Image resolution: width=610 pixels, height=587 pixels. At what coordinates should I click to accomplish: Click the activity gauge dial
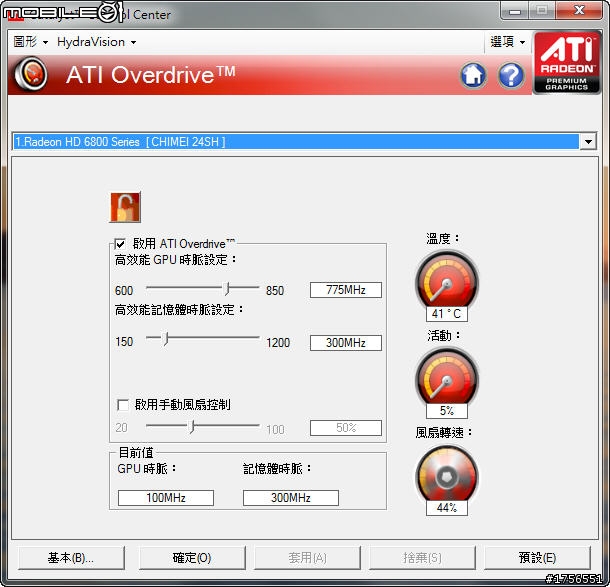[x=447, y=378]
